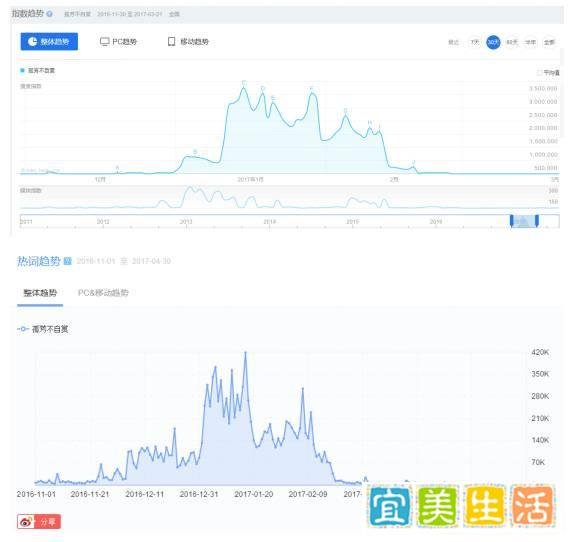The width and height of the screenshot is (572, 542).
Task: Click the highlighted window in timeline range slider
Action: coord(524,221)
